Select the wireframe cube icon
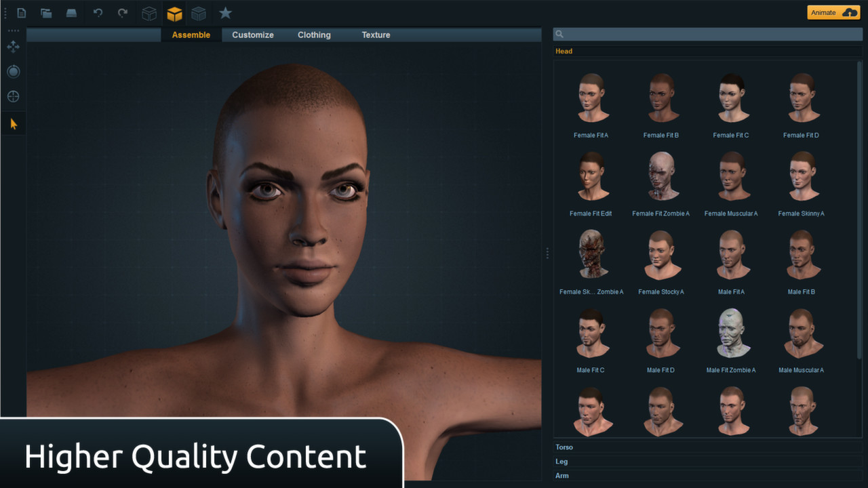The width and height of the screenshot is (868, 488). point(149,12)
